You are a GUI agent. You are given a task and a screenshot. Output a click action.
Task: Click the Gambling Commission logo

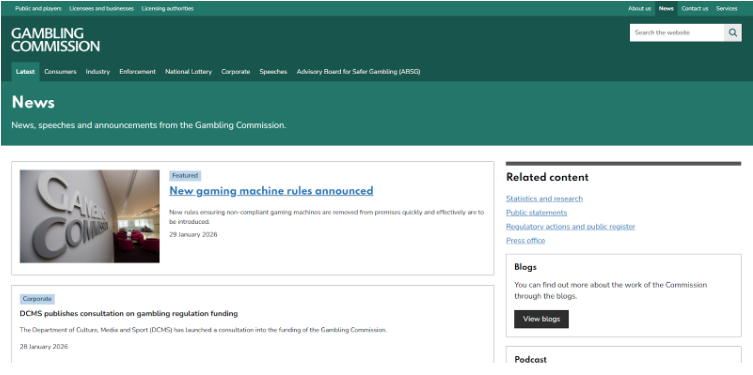(55, 40)
